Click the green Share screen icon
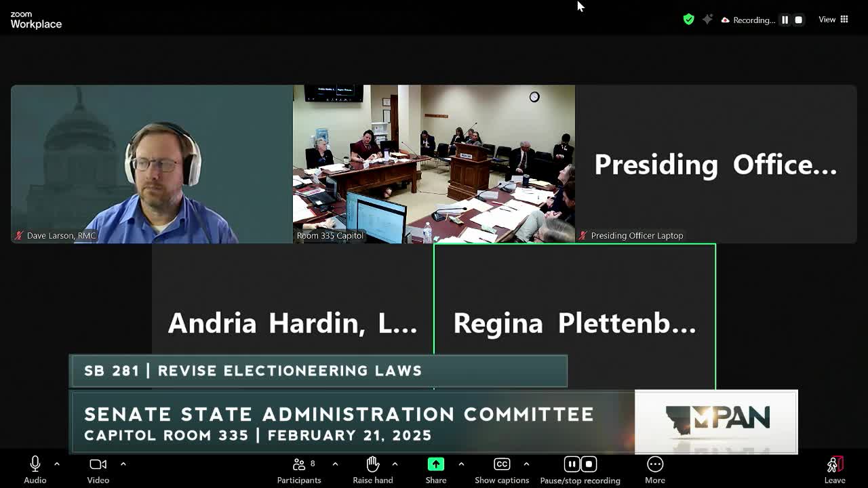Screen dimensions: 868x488 tap(436, 464)
